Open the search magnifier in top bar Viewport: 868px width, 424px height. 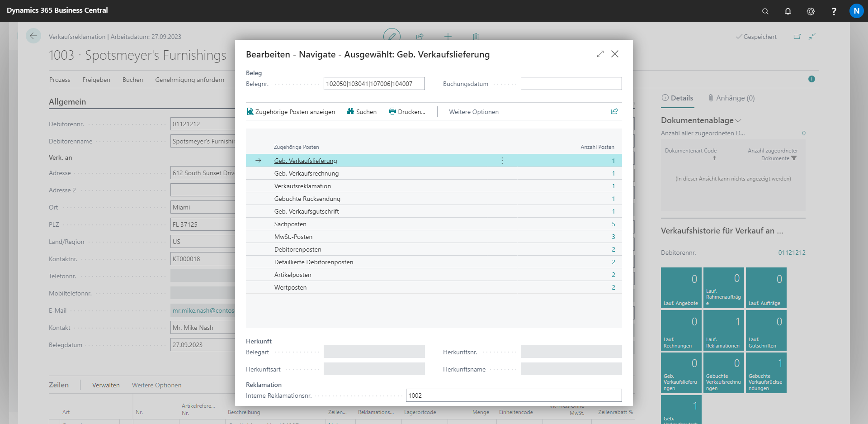click(765, 11)
